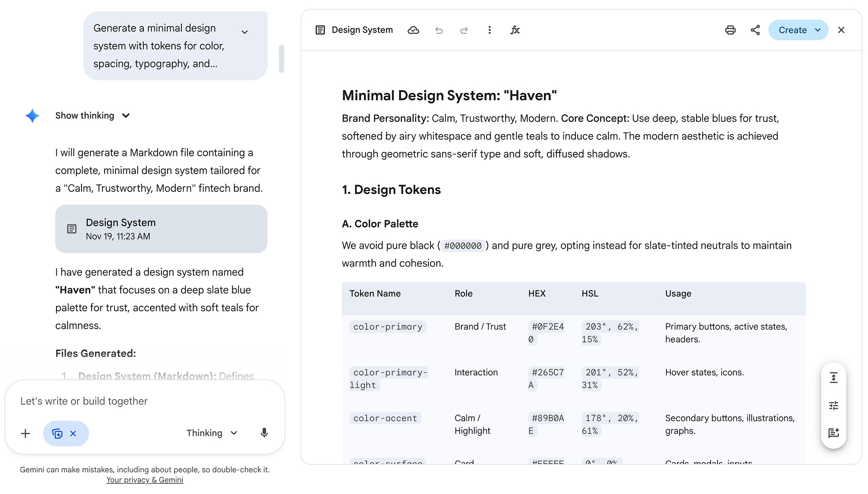Undo the last document edit

click(x=439, y=30)
